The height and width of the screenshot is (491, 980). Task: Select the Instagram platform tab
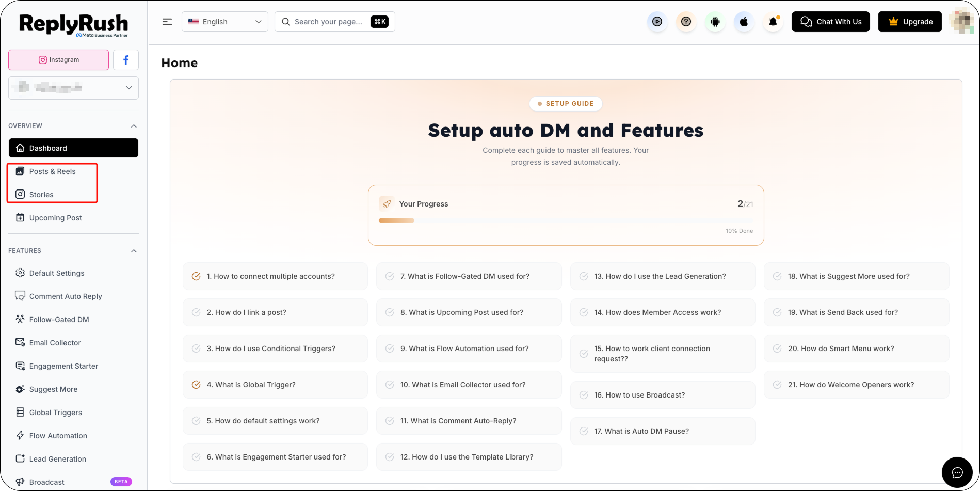click(x=59, y=60)
